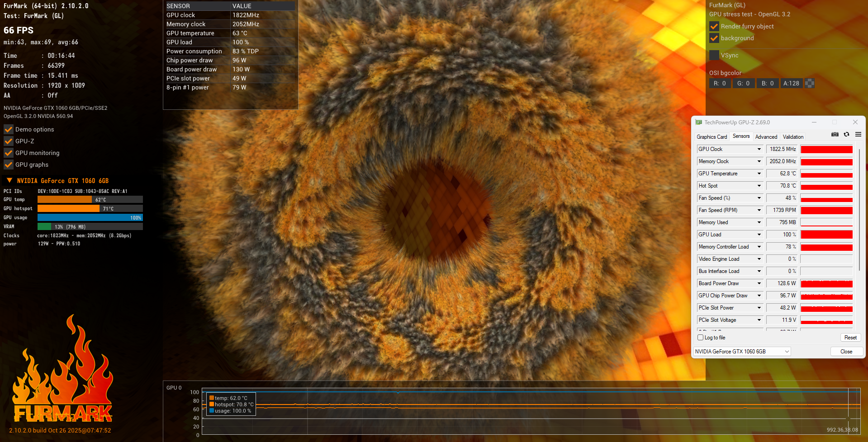Click the hotspot 70.8 °C graph legend entry
The height and width of the screenshot is (442, 868).
[231, 404]
